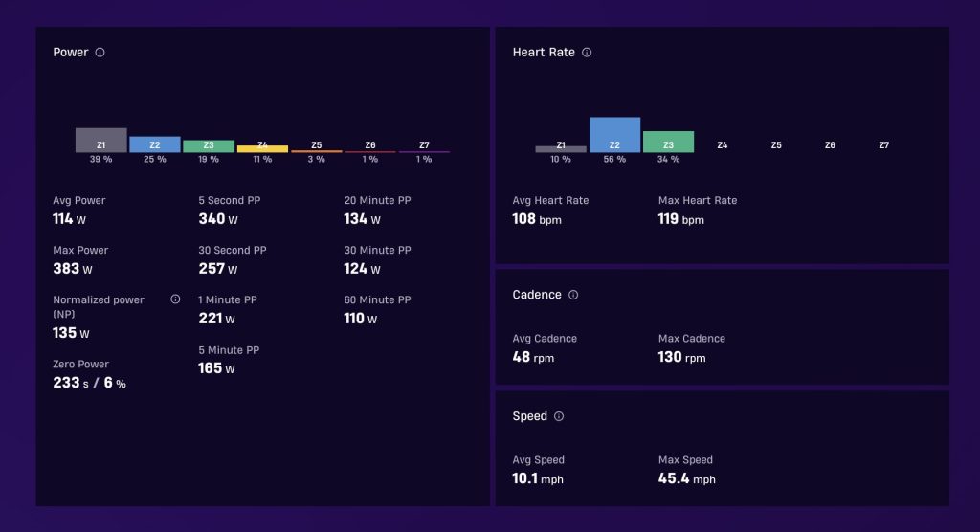Select the Max Speed 45.4 mph value

[687, 478]
